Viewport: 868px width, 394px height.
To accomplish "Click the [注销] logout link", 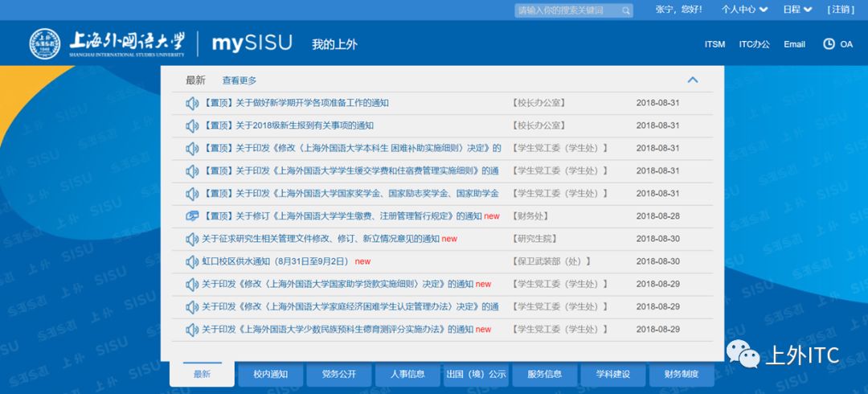I will (841, 10).
